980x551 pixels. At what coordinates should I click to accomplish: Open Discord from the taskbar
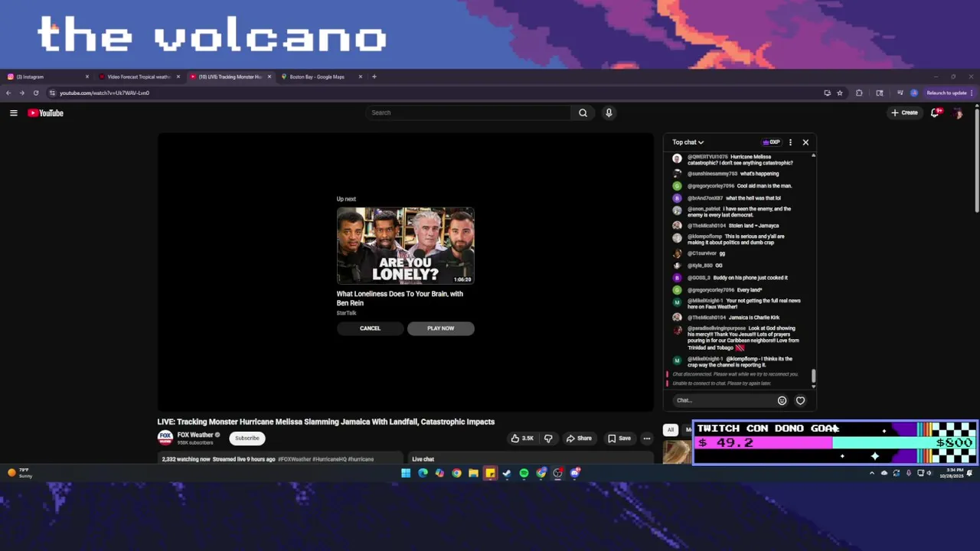click(575, 473)
